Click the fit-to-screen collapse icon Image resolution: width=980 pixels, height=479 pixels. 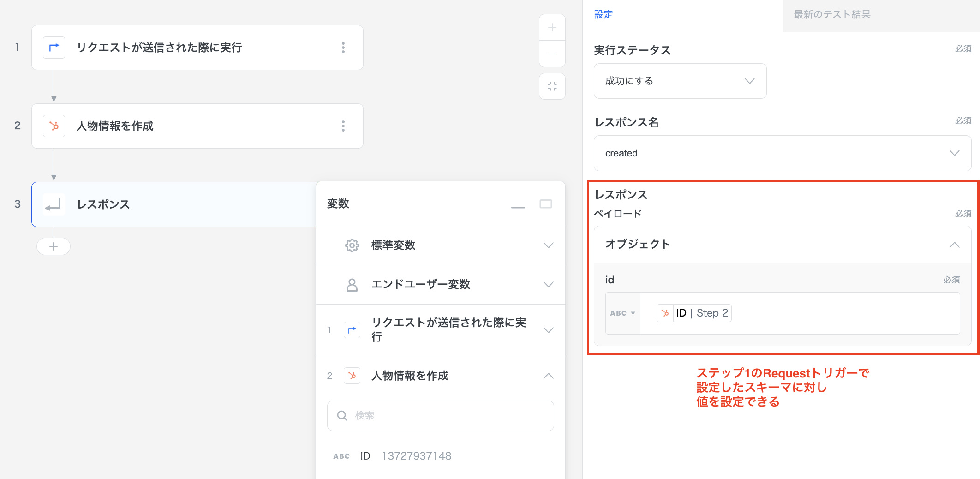click(x=552, y=86)
